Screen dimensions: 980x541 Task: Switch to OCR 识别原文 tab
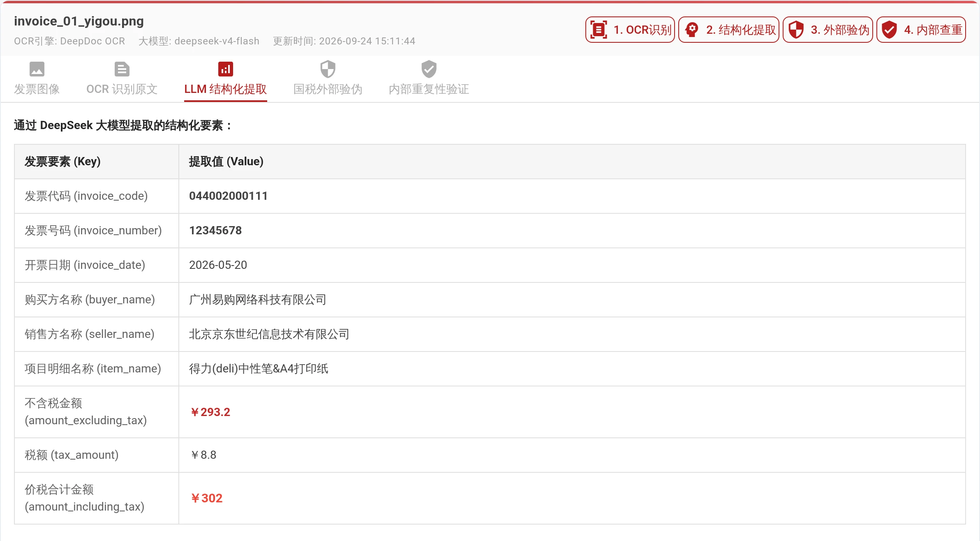pyautogui.click(x=122, y=79)
